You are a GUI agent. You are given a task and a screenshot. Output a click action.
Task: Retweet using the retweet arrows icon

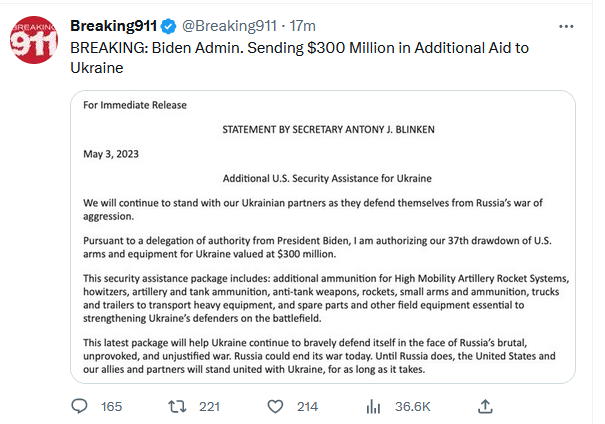point(176,405)
